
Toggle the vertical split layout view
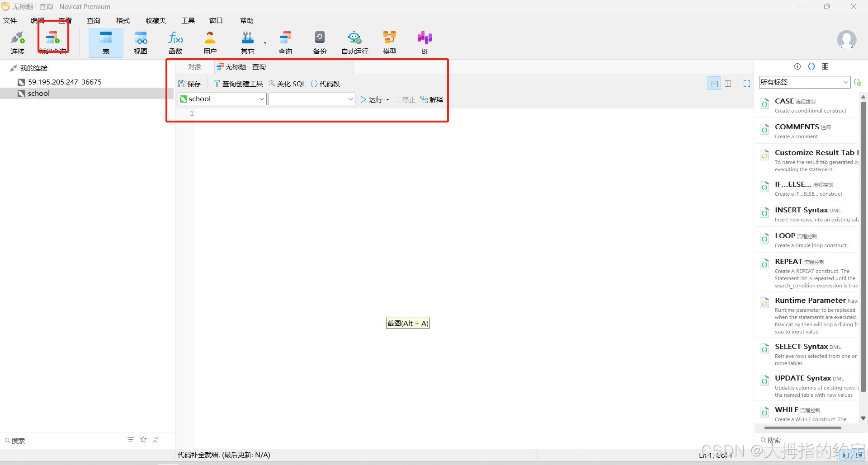click(728, 84)
